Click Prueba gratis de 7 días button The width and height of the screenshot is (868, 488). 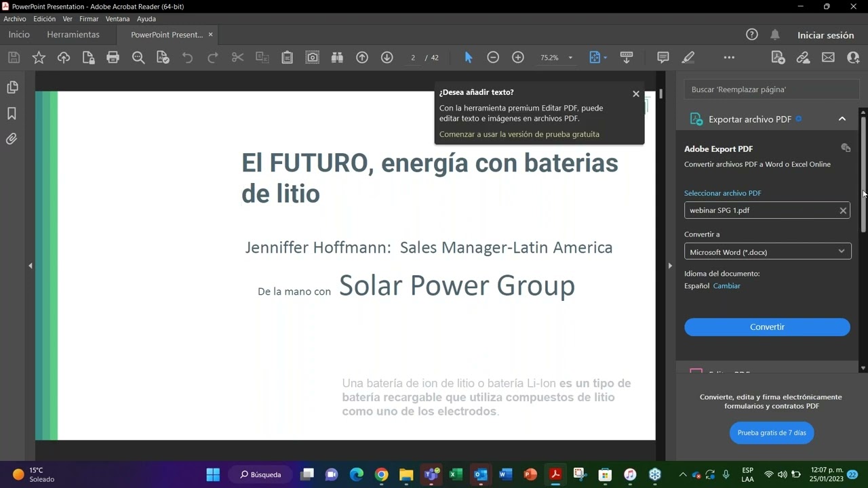[x=772, y=432]
